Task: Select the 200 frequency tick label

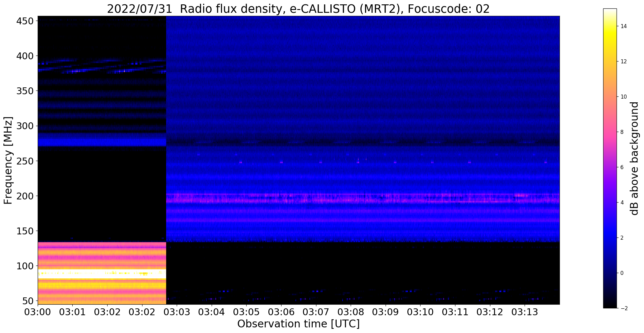Action: click(25, 196)
